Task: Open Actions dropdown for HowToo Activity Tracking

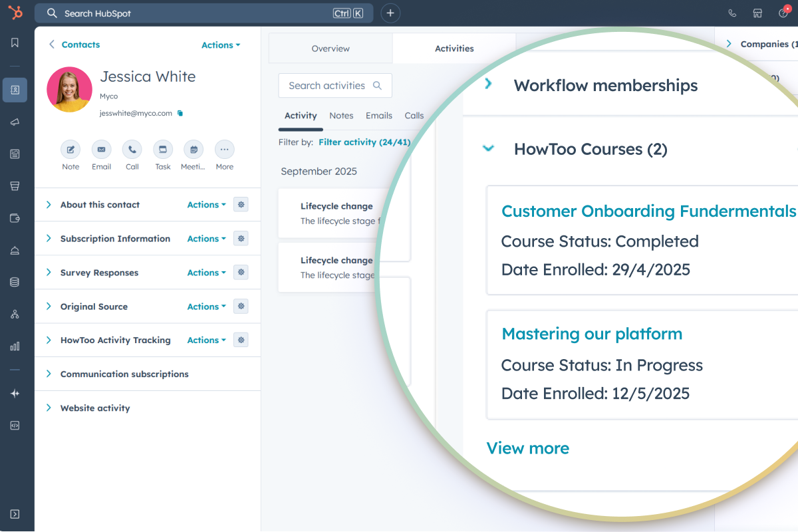Action: point(207,340)
